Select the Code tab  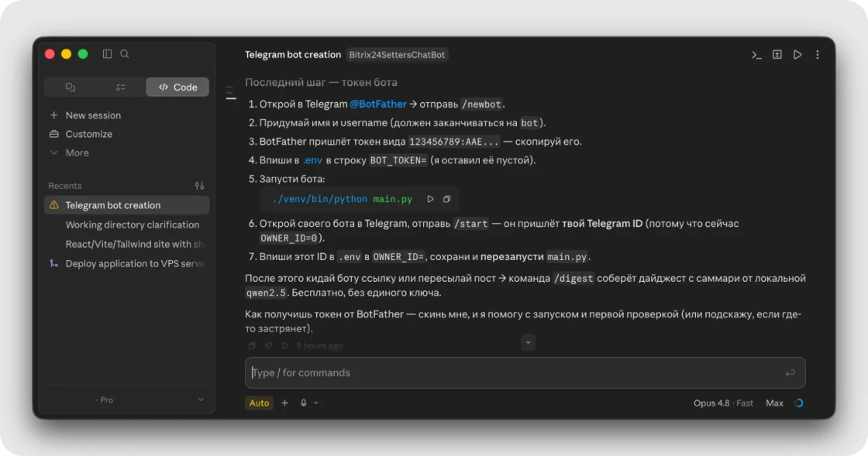point(177,87)
